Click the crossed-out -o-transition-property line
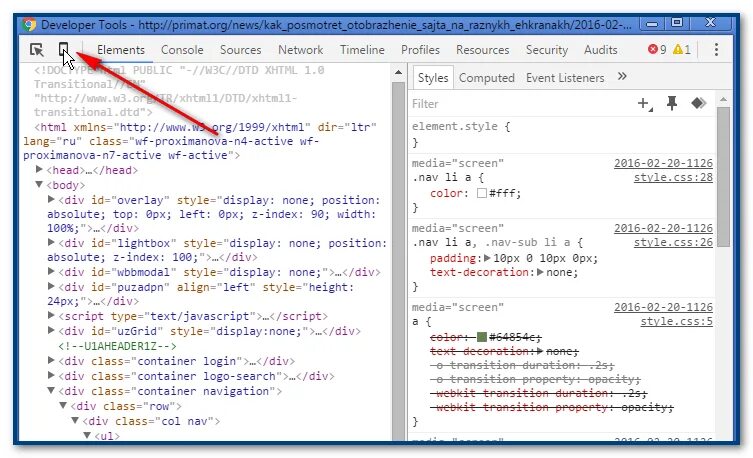 (535, 379)
